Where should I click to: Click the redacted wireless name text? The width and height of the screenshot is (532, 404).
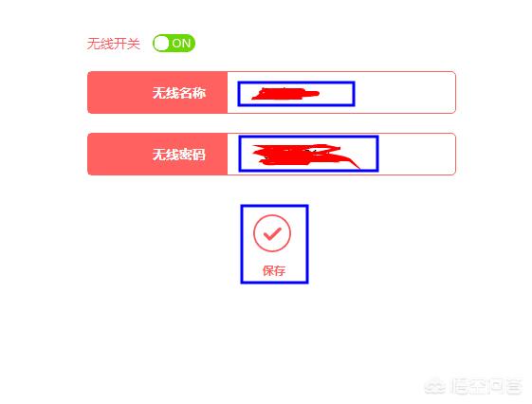pos(285,94)
